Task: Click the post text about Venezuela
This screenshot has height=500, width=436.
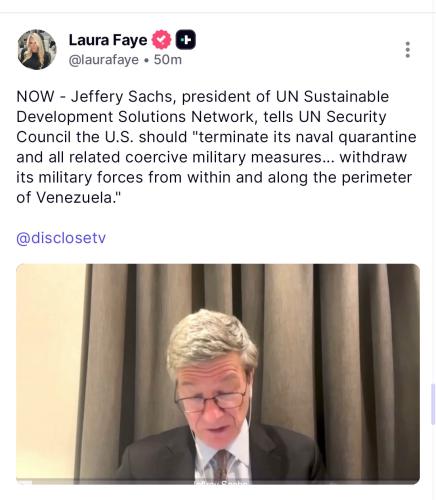Action: pos(216,147)
